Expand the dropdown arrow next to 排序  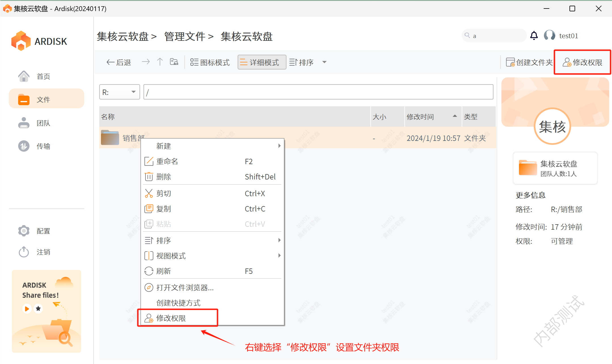coord(324,62)
